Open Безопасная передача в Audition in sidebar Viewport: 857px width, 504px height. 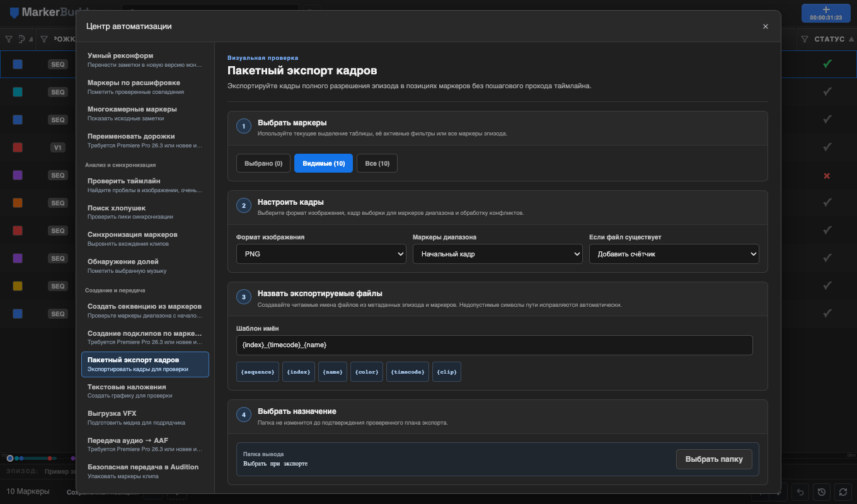(145, 471)
